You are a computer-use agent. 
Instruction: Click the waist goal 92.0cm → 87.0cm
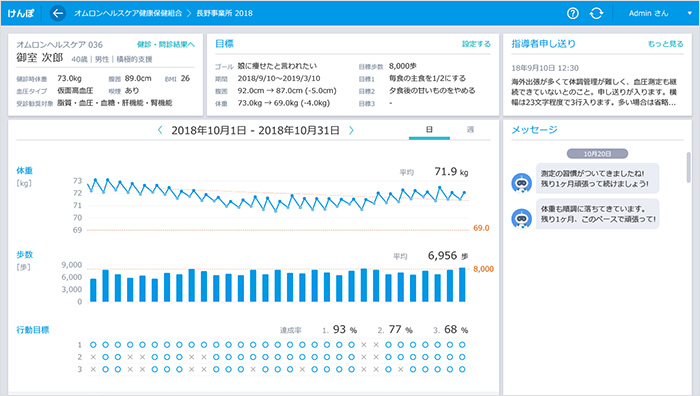[287, 91]
